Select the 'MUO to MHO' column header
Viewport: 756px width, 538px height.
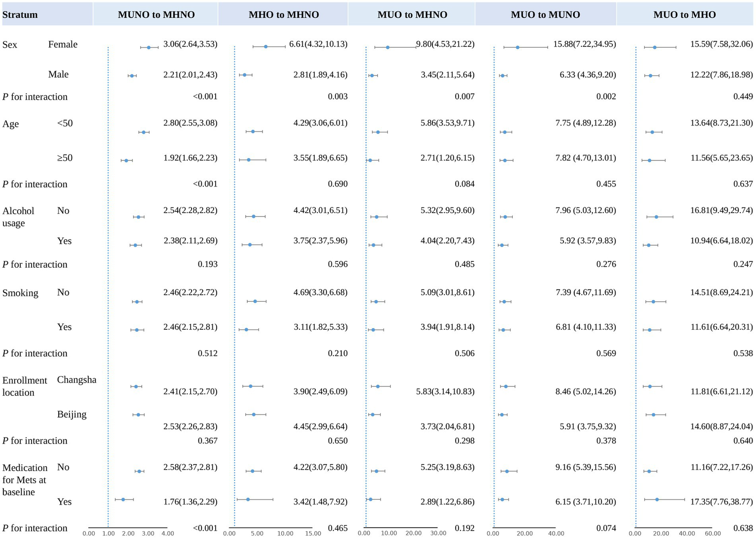(685, 15)
